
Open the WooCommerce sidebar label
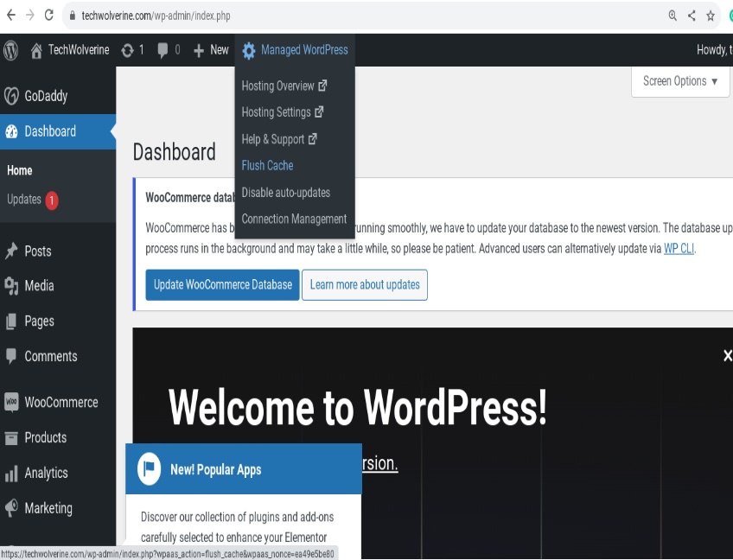click(x=61, y=402)
